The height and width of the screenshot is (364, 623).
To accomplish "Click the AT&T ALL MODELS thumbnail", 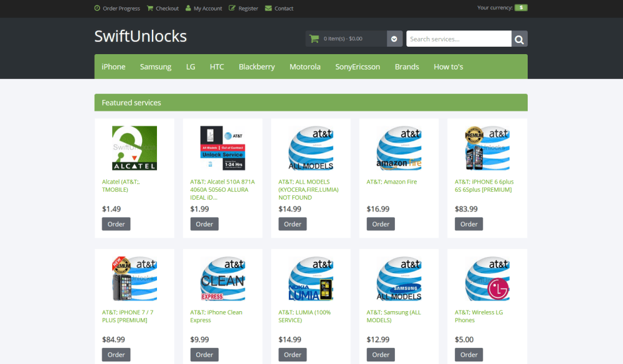I will 311,148.
